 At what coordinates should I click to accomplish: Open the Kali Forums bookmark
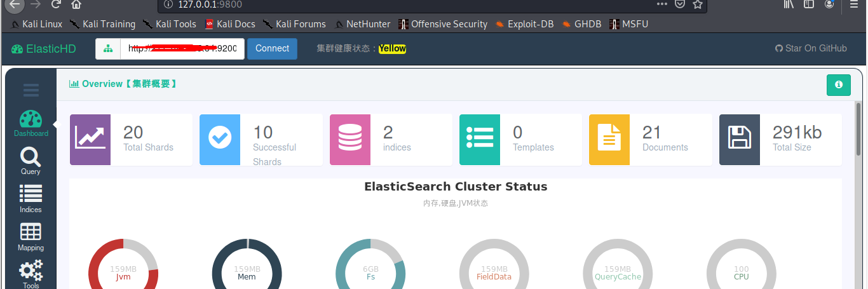(x=294, y=24)
